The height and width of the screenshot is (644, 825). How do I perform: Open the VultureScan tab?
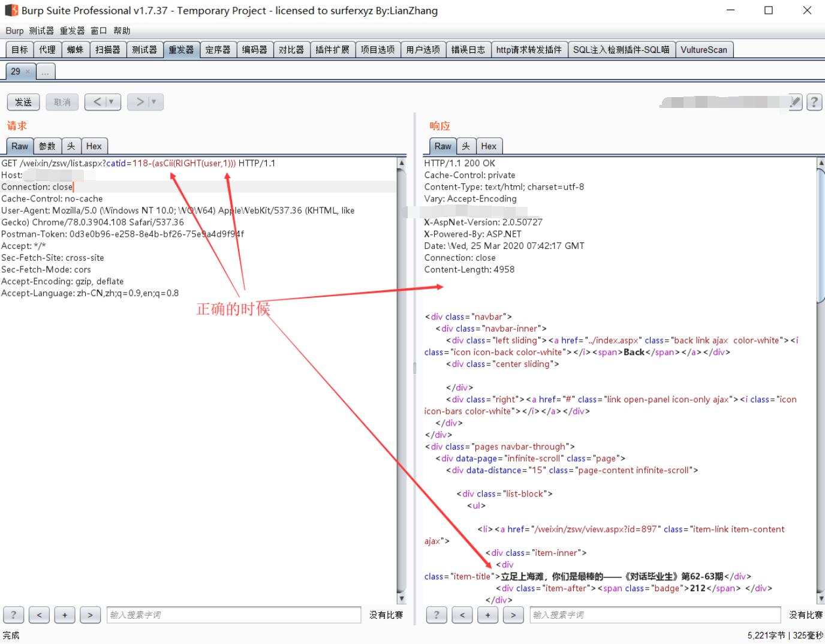pyautogui.click(x=704, y=50)
